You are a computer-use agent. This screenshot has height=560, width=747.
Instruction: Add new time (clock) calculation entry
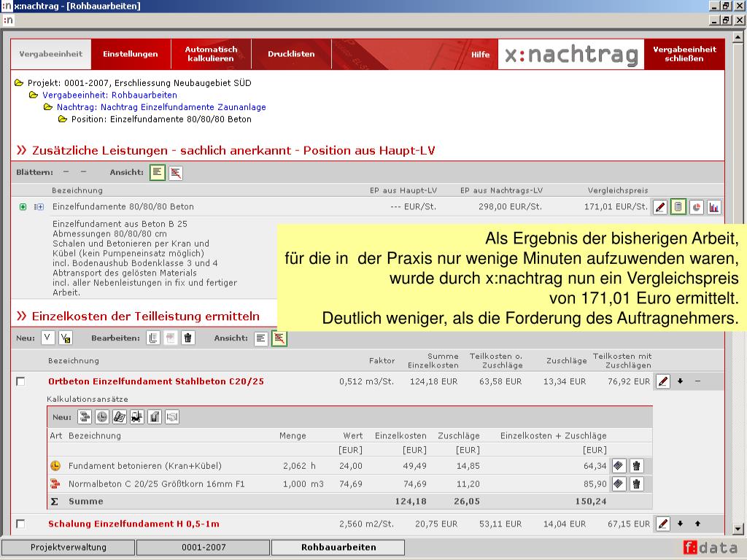tap(102, 417)
